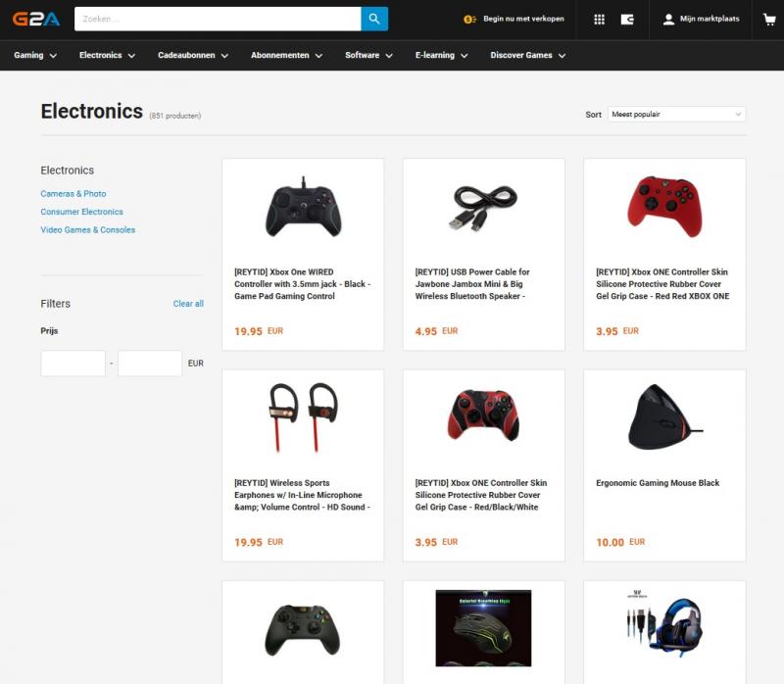The width and height of the screenshot is (784, 684).
Task: Click the coin icon beside Begin nu met verkopen
Action: click(469, 19)
